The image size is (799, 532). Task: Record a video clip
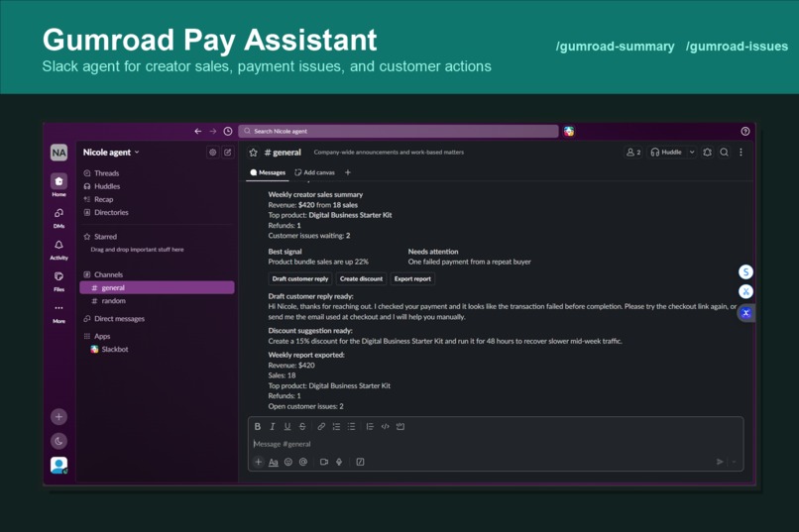click(323, 462)
